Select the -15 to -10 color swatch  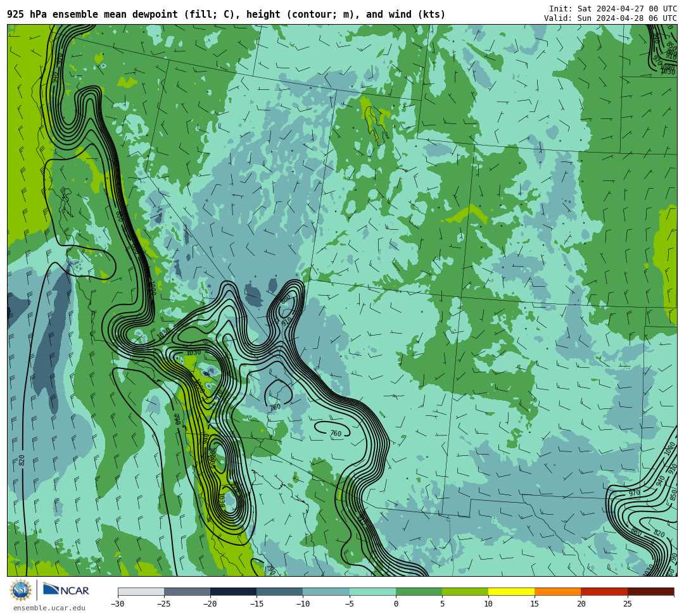280,591
